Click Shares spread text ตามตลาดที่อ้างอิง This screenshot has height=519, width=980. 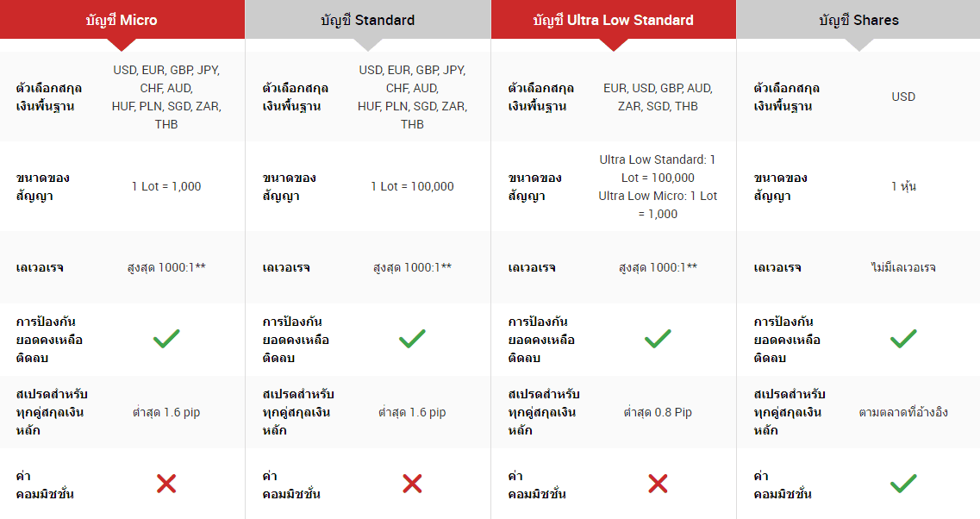coord(903,412)
